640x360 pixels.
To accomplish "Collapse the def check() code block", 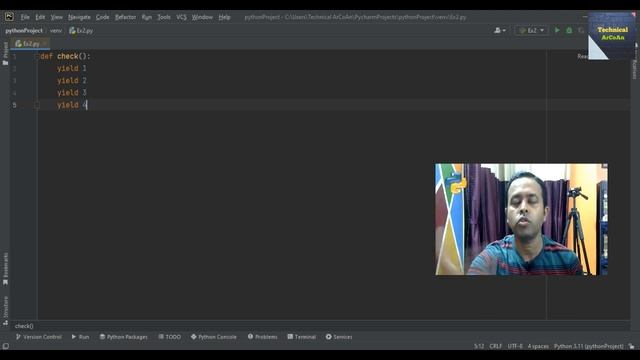I will click(37, 56).
